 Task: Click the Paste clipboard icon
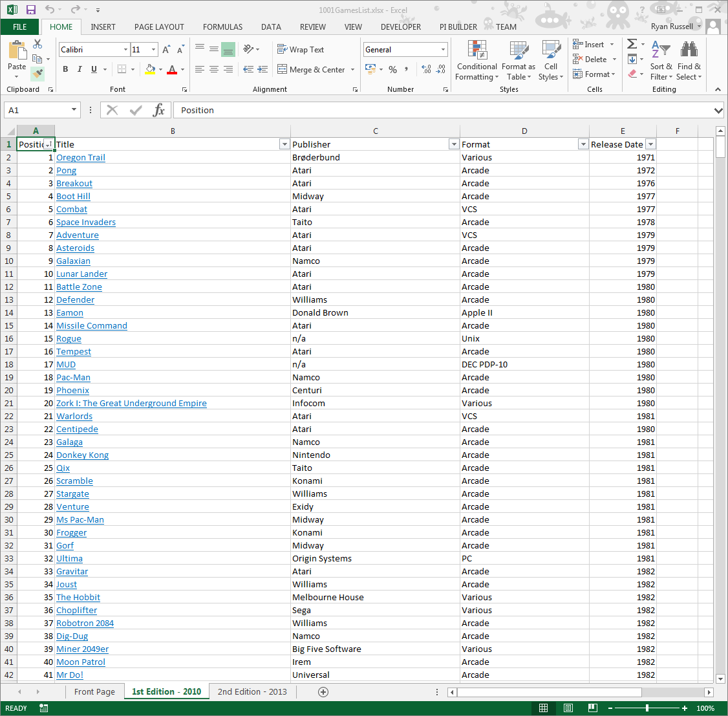(x=17, y=50)
